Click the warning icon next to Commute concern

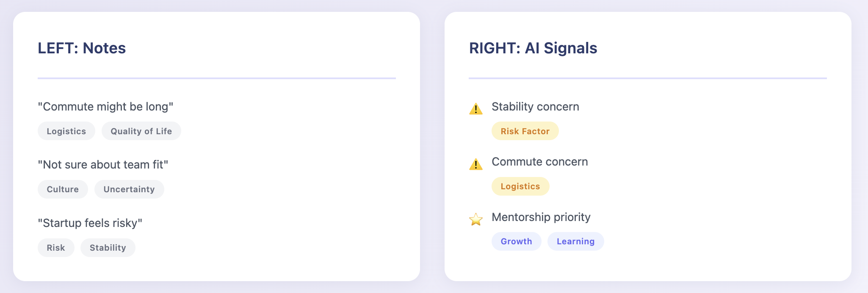[x=476, y=164]
